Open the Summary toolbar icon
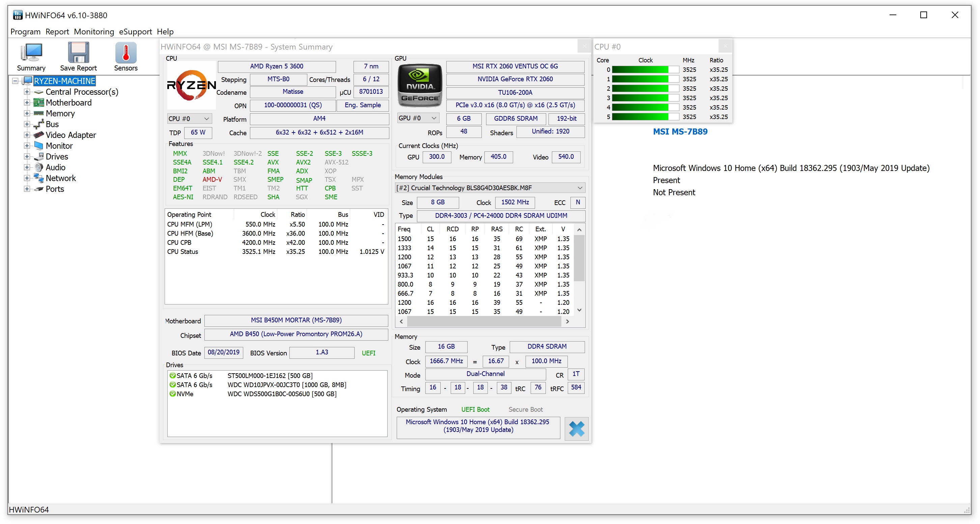Screen dimensions: 980x524 (x=31, y=57)
